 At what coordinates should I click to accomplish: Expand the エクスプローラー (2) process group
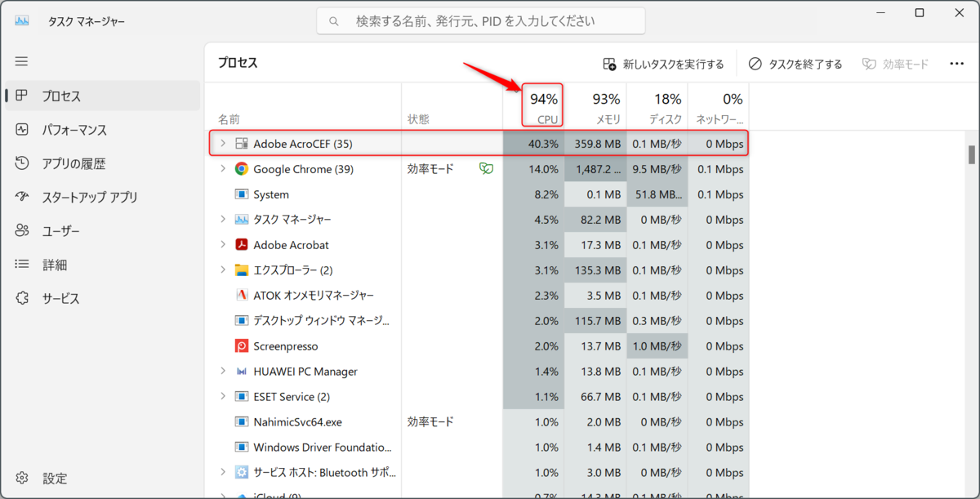(222, 270)
